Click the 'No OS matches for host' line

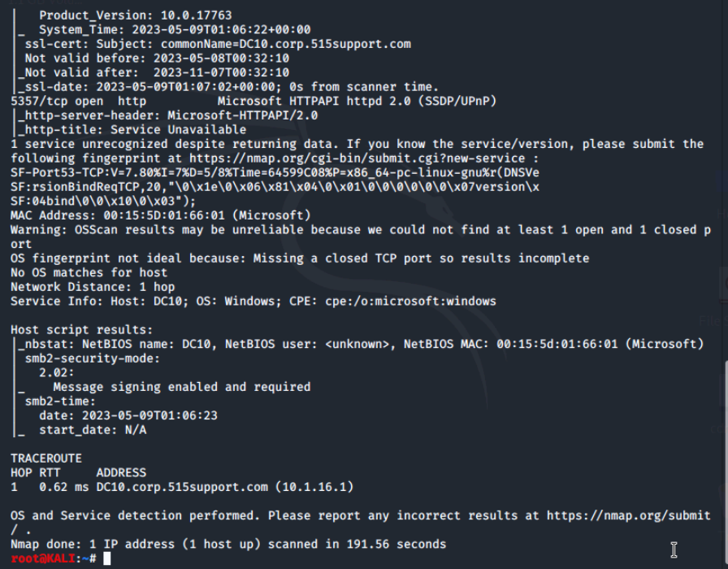pyautogui.click(x=89, y=272)
